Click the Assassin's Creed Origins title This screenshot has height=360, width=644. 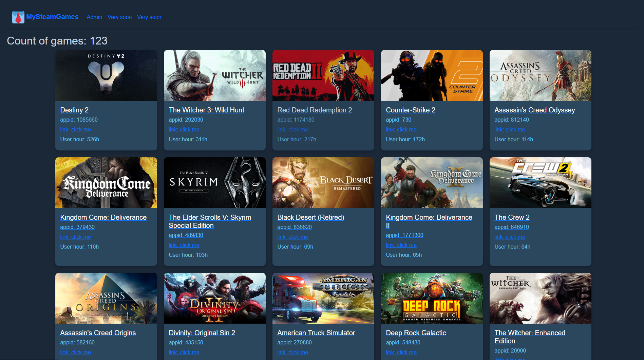pos(98,333)
